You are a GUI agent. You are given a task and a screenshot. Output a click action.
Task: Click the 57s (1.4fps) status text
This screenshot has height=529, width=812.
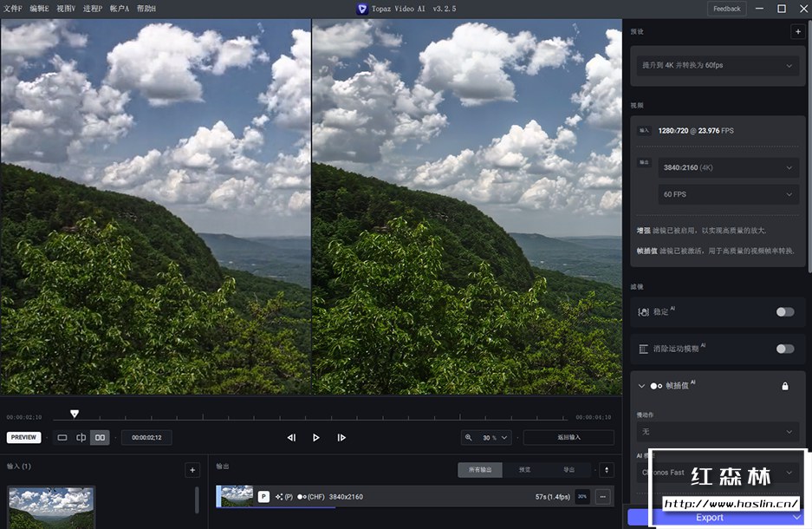point(552,497)
